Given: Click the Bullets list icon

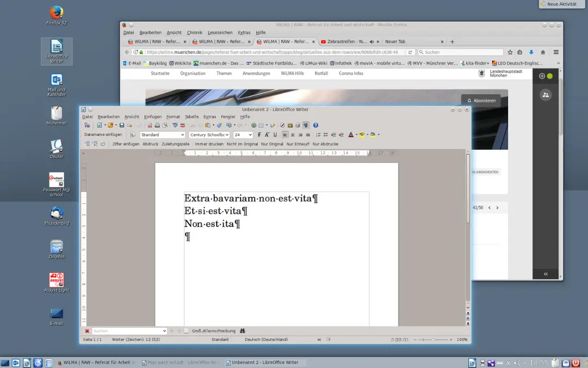Looking at the screenshot, I should pyautogui.click(x=326, y=135).
